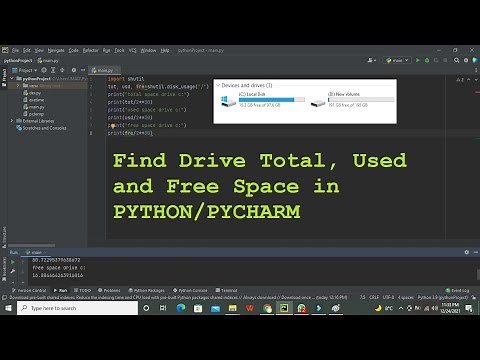Open the notification center in system tray
The width and height of the screenshot is (480, 360).
click(x=469, y=308)
